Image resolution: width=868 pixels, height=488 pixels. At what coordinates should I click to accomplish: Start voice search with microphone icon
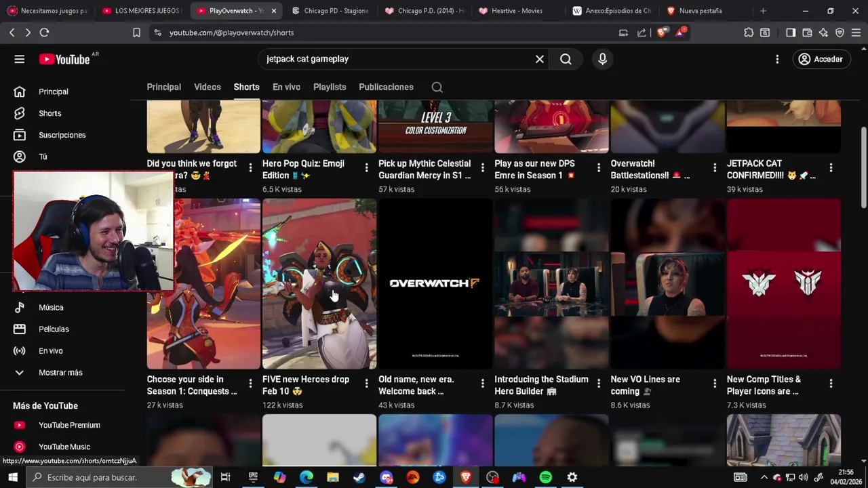pyautogui.click(x=602, y=59)
